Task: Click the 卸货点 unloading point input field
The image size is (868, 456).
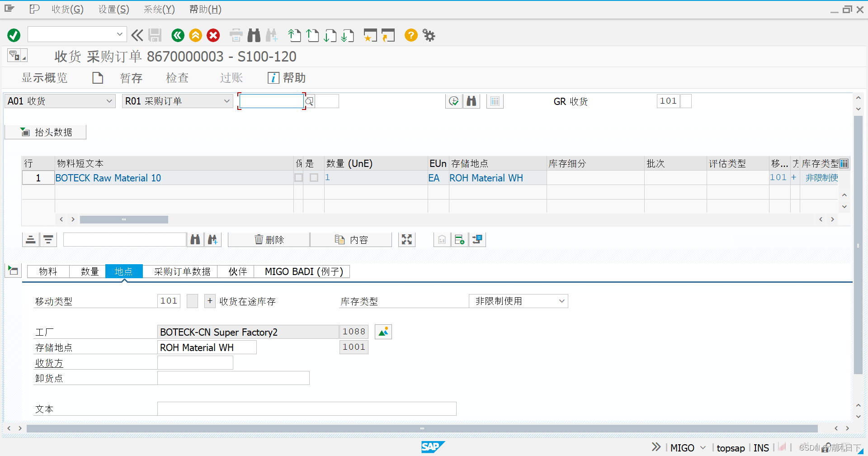Action: coord(233,378)
